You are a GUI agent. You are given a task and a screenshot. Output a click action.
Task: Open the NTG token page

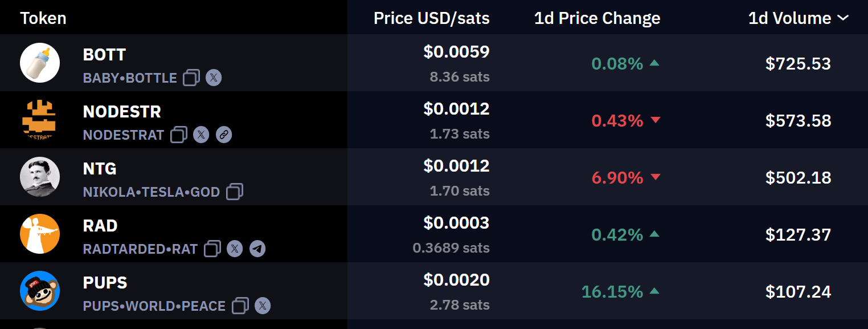(x=100, y=169)
